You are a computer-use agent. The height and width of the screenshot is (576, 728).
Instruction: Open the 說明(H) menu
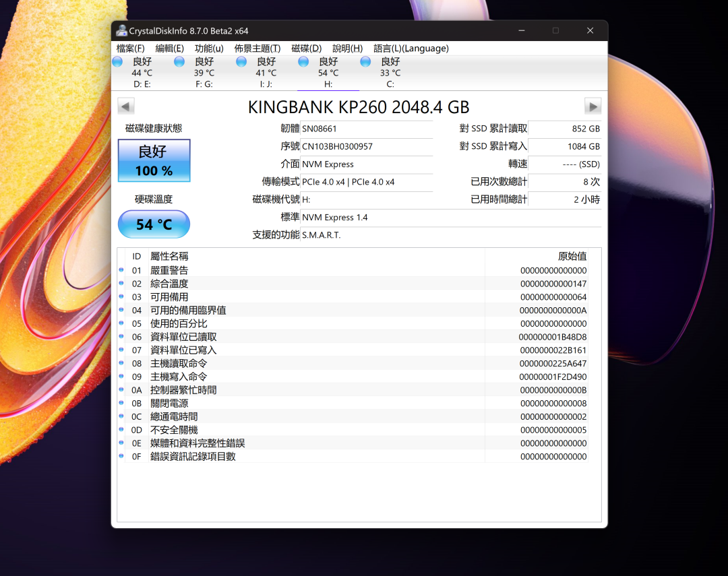347,49
